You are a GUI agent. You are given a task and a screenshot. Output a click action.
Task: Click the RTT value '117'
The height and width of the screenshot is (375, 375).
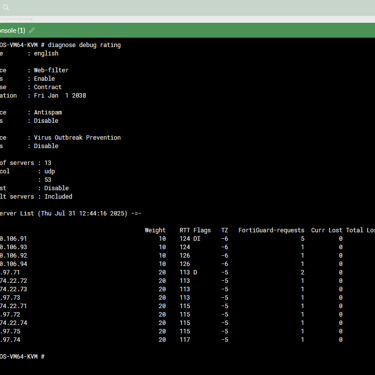click(185, 340)
